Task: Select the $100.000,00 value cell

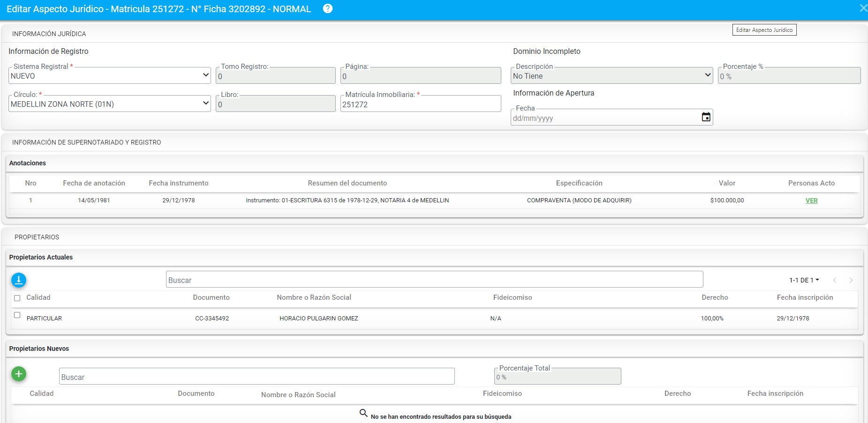Action: click(727, 200)
